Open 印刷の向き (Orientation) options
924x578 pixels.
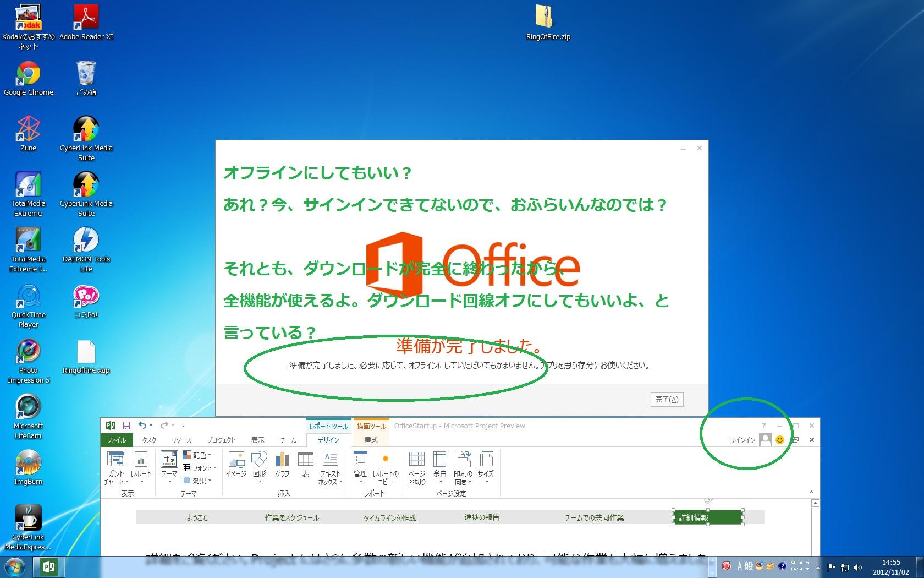tap(463, 468)
